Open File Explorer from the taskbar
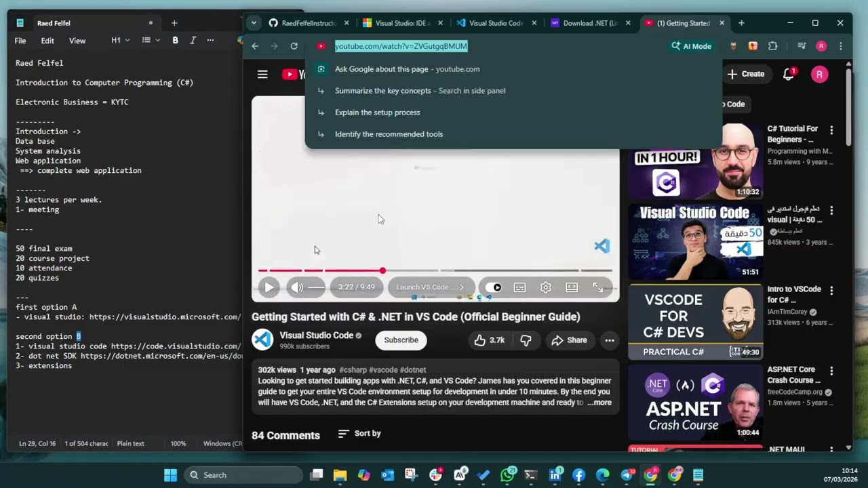Screen dimensions: 868x488 tap(340, 475)
